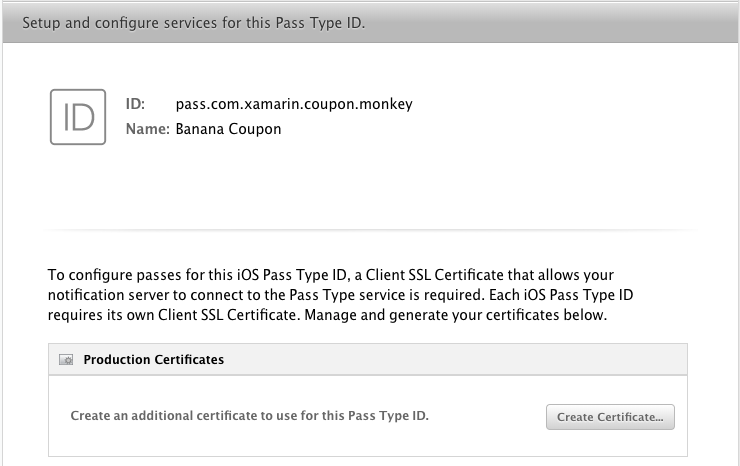Click the Create Certificate... button
740x466 pixels.
(x=610, y=417)
